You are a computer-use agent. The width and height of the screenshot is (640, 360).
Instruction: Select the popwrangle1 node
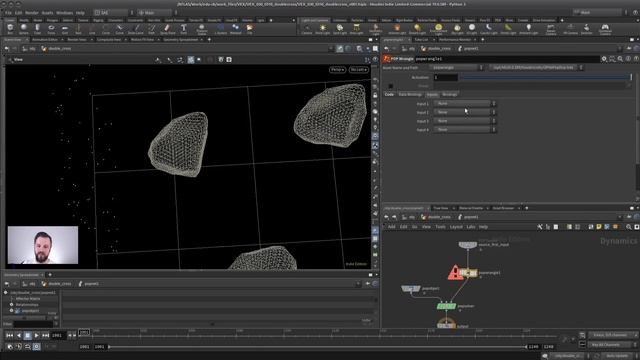point(469,273)
